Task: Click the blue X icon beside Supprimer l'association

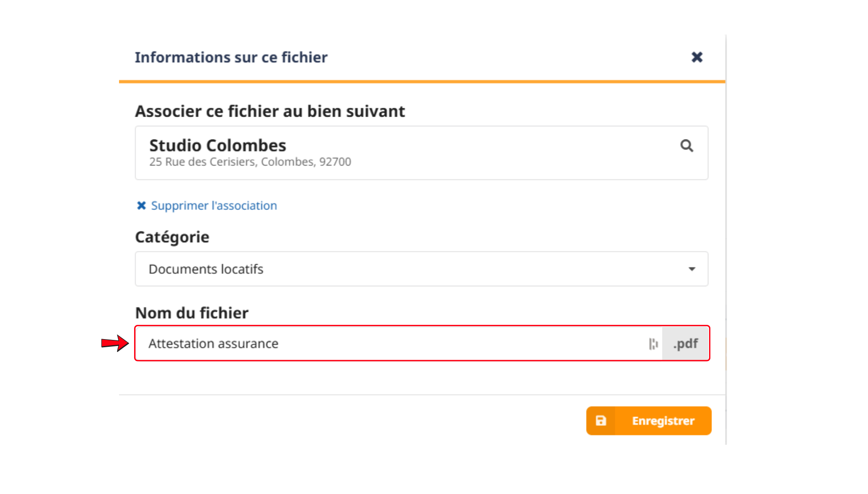Action: coord(141,206)
